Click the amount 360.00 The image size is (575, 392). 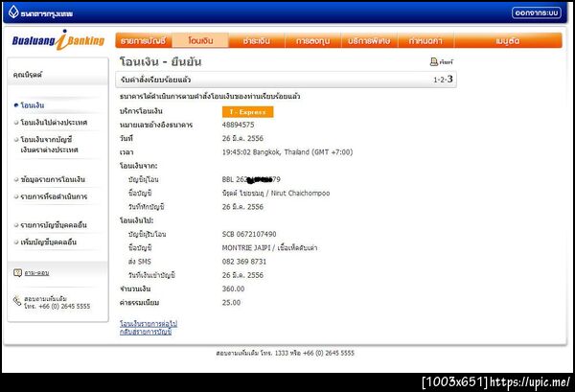pos(233,288)
